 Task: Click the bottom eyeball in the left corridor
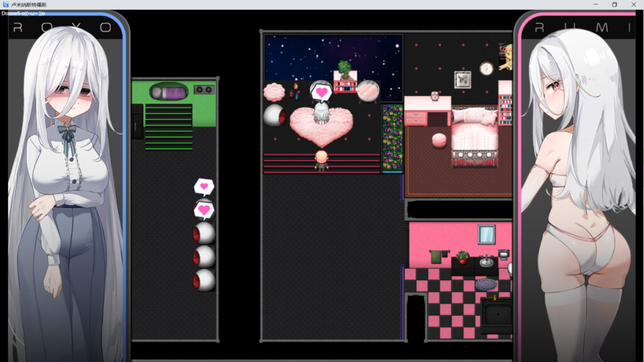[204, 280]
